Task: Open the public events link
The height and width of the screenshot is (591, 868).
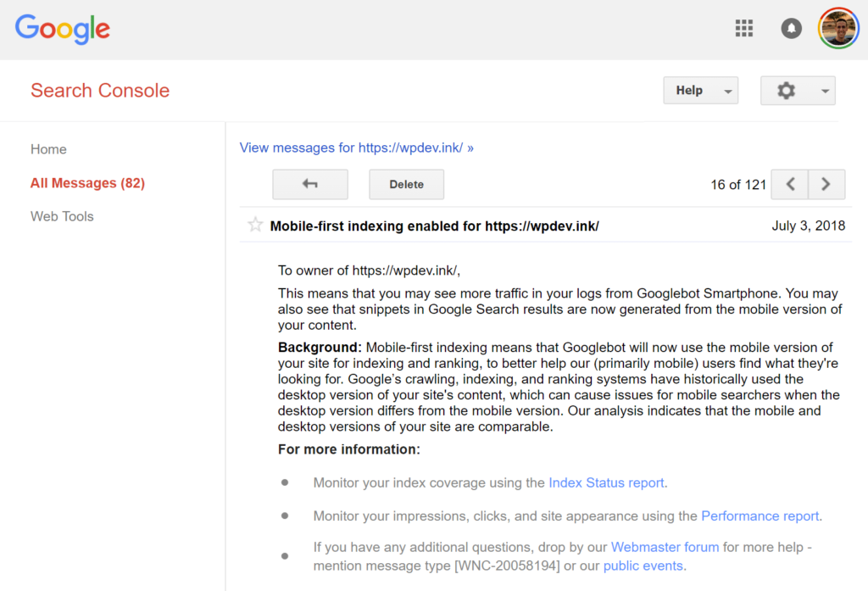Action: click(x=643, y=566)
